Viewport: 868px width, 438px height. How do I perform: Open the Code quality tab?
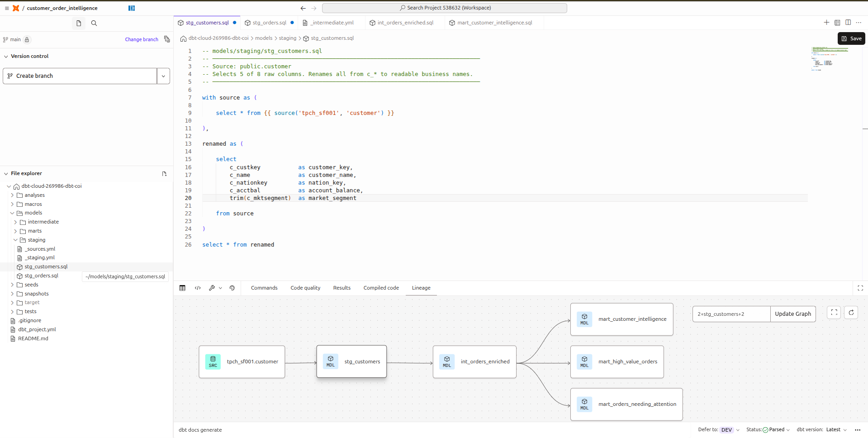pyautogui.click(x=305, y=288)
